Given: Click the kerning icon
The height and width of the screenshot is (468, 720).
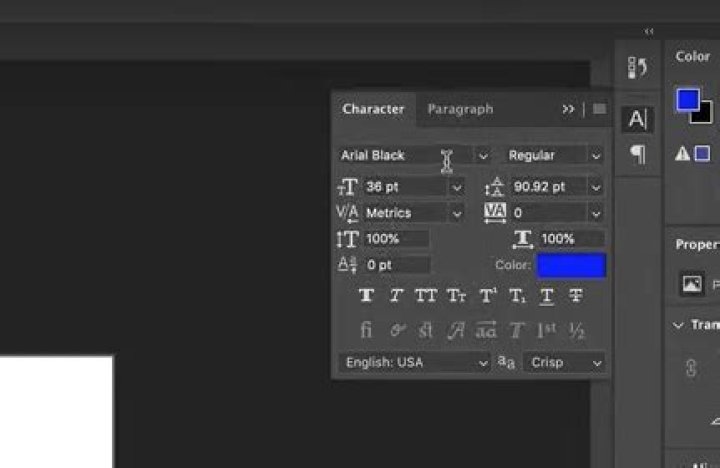Looking at the screenshot, I should pos(347,213).
